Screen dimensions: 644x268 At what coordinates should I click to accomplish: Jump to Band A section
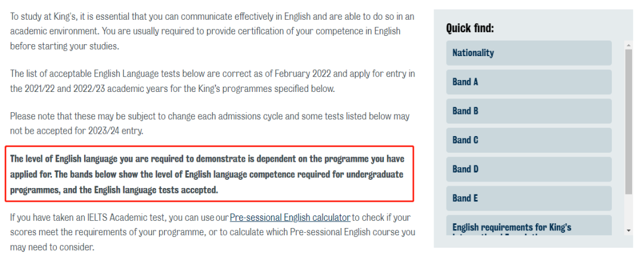529,82
